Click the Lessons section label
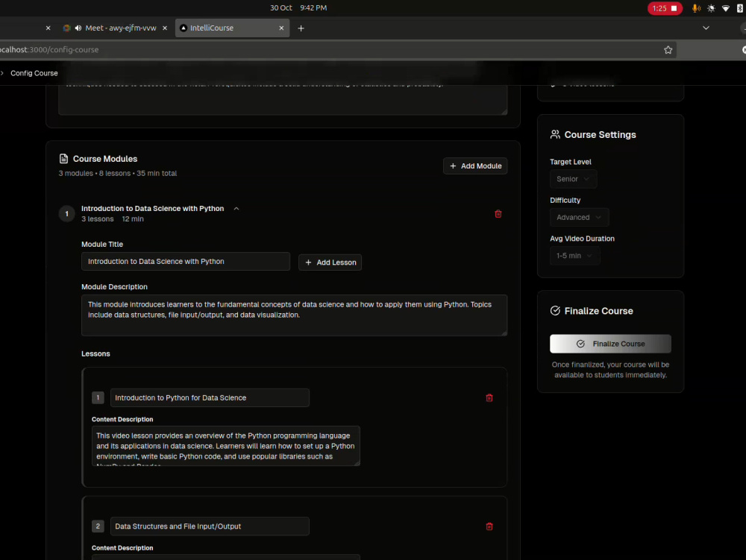This screenshot has height=560, width=746. pyautogui.click(x=95, y=353)
